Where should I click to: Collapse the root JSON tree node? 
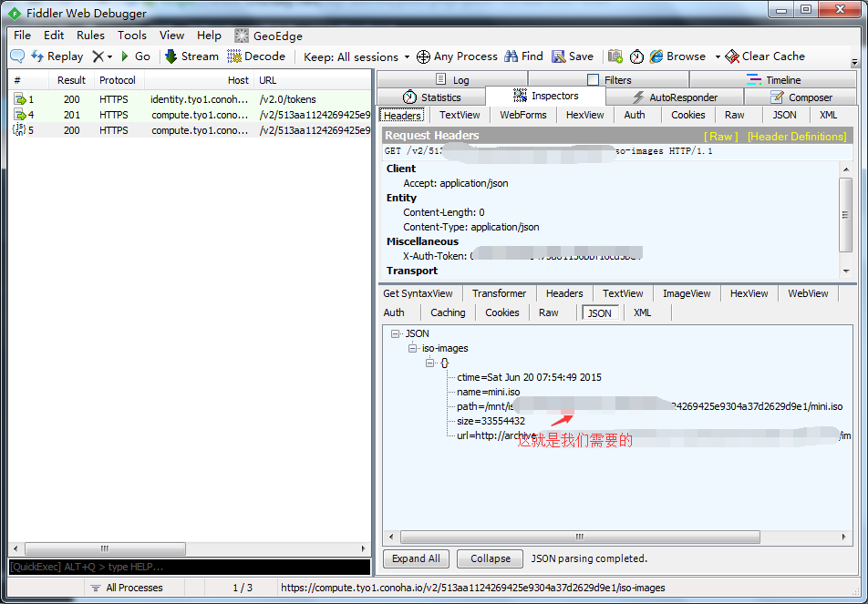click(396, 333)
